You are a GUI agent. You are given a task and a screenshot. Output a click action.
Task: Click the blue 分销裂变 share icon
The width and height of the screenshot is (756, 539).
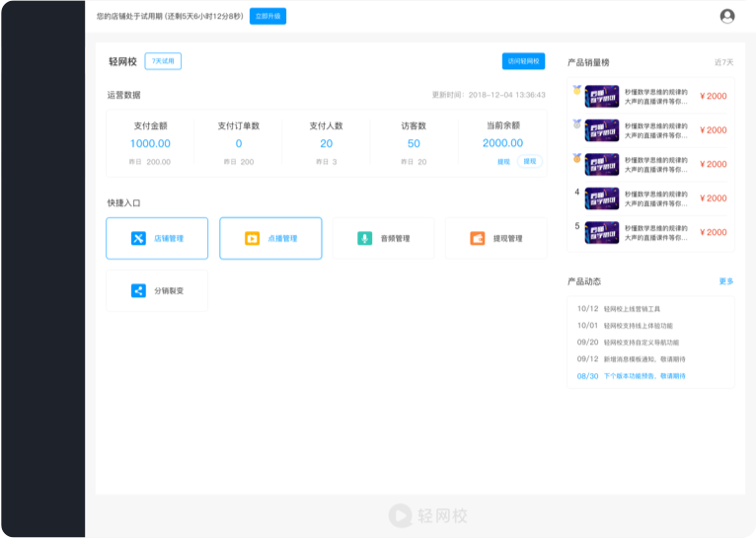pos(138,290)
